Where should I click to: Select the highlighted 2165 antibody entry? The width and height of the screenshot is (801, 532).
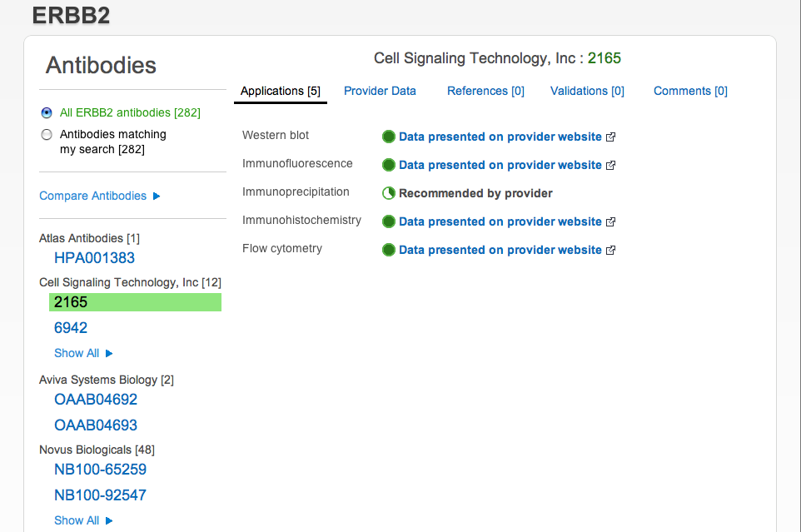click(71, 302)
